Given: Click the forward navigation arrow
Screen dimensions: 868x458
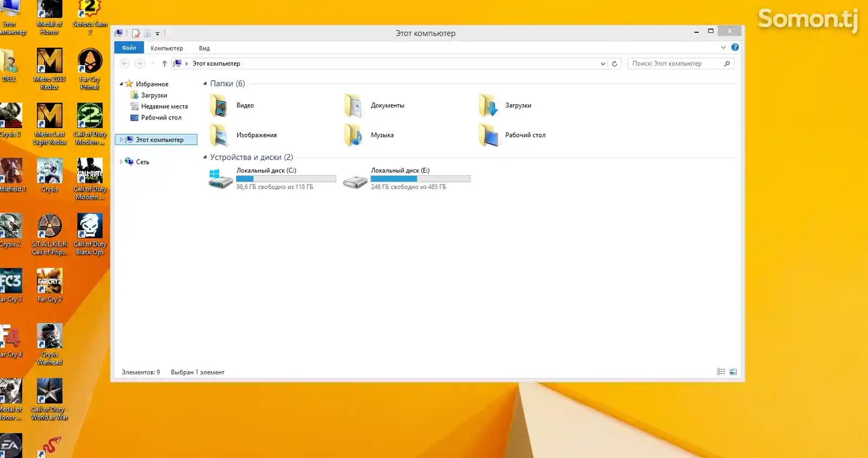Looking at the screenshot, I should pyautogui.click(x=140, y=63).
